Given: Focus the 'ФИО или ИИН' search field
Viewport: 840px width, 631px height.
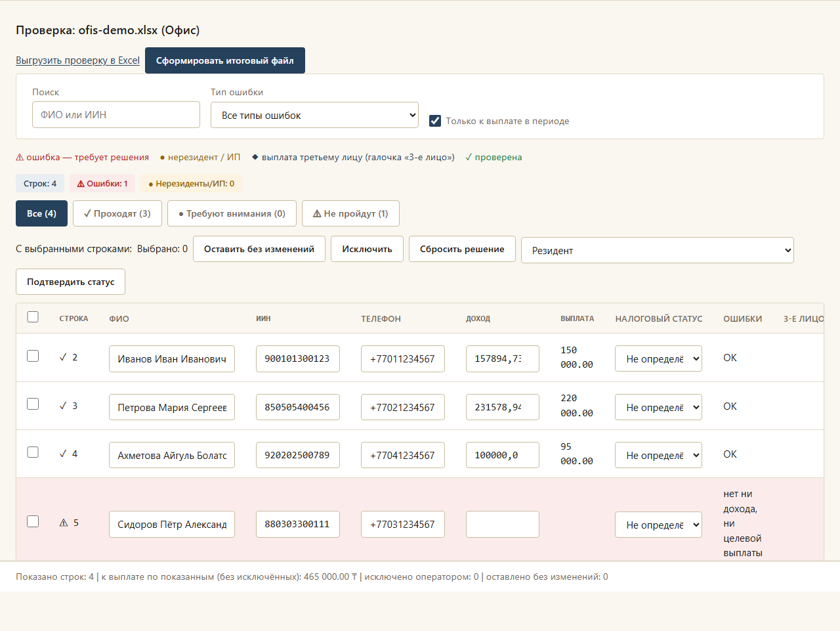Looking at the screenshot, I should click(116, 114).
